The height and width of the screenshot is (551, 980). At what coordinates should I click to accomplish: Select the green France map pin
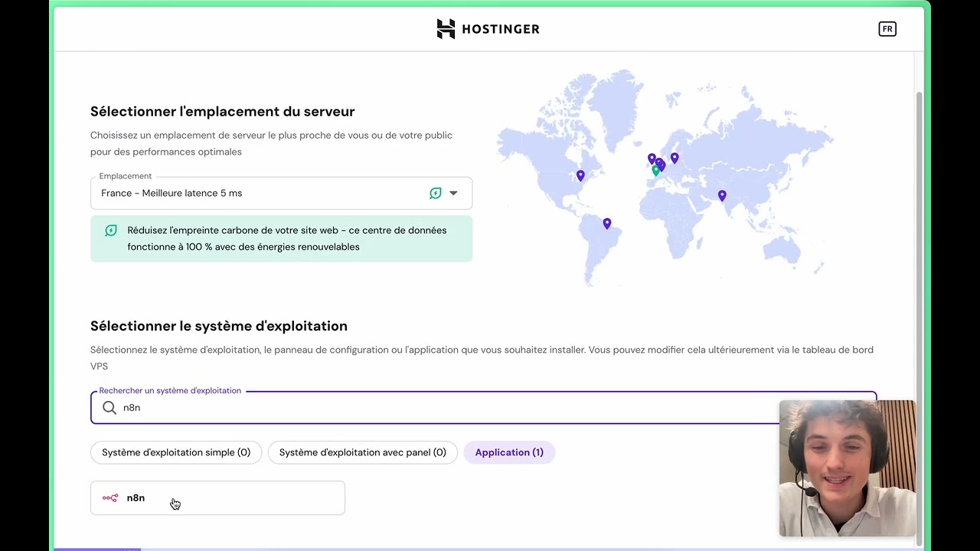click(655, 171)
